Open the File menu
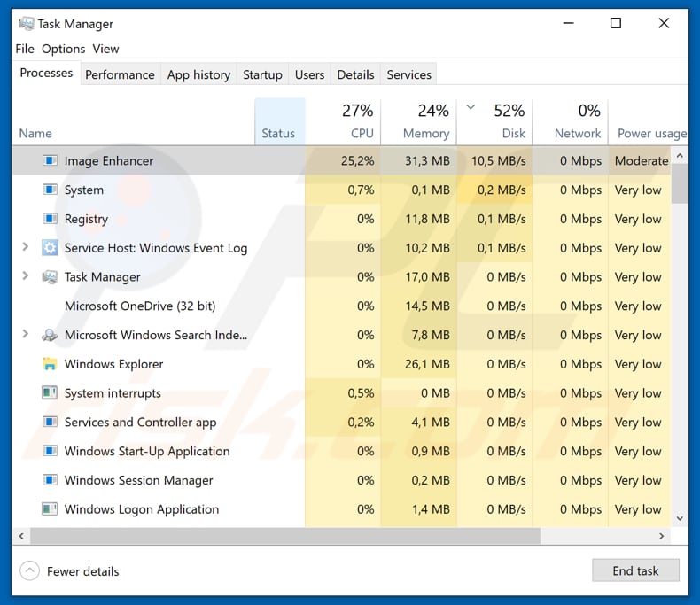Viewport: 700px width, 605px height. (25, 49)
